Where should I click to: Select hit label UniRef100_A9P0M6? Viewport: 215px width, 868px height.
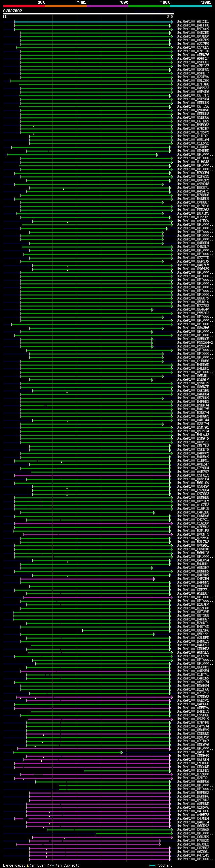point(193,92)
